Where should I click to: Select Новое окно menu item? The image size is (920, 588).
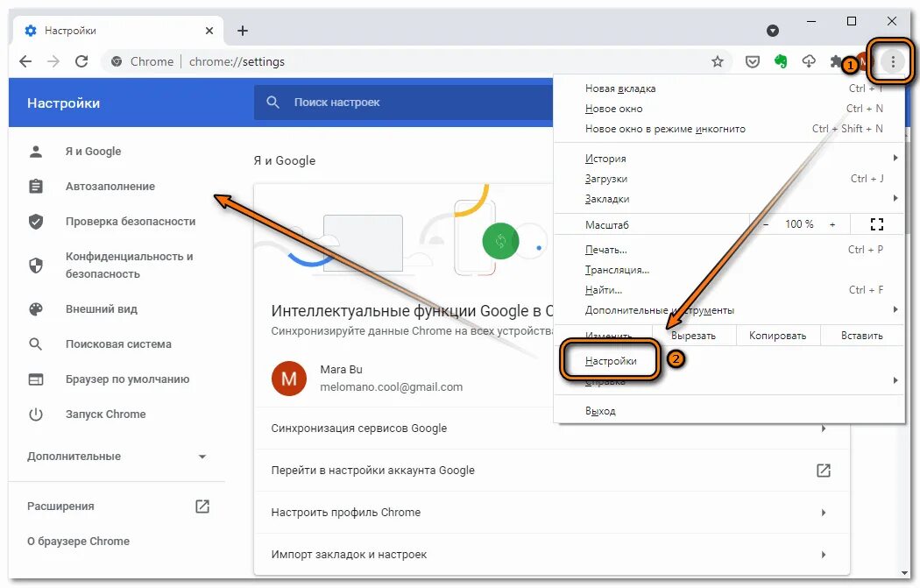click(x=729, y=109)
